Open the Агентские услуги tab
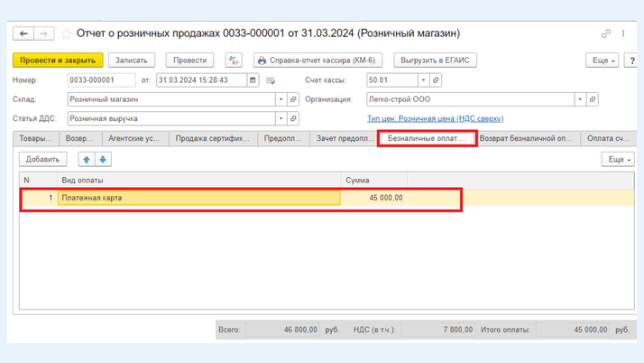Viewport: 644px width, 363px height. (133, 138)
